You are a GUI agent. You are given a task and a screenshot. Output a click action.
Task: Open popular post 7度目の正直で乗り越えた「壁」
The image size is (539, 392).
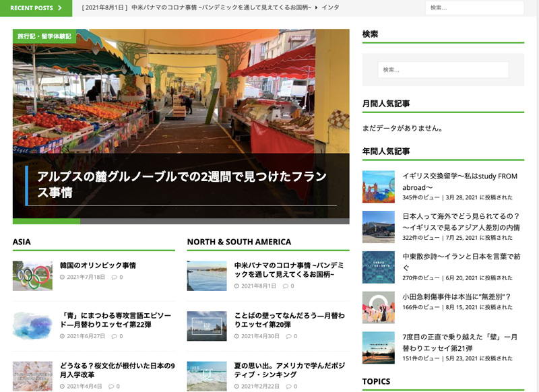click(x=460, y=343)
